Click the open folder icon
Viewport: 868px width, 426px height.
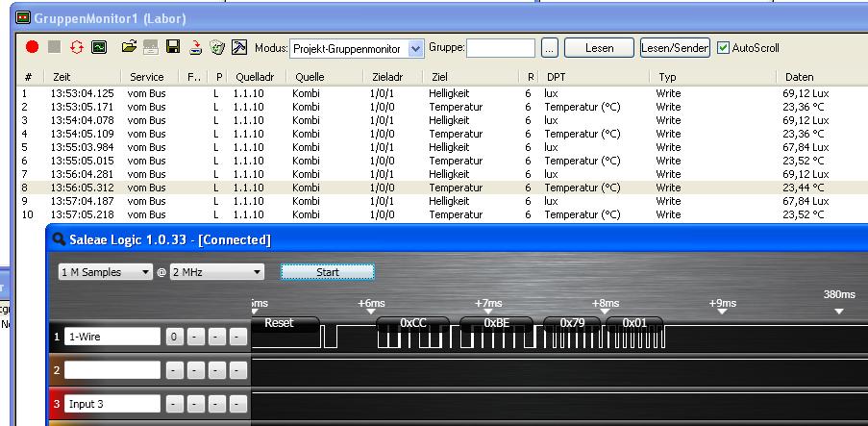click(129, 47)
